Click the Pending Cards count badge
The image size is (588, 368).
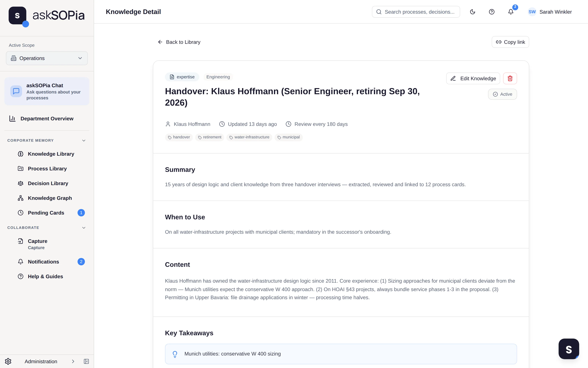tap(81, 213)
